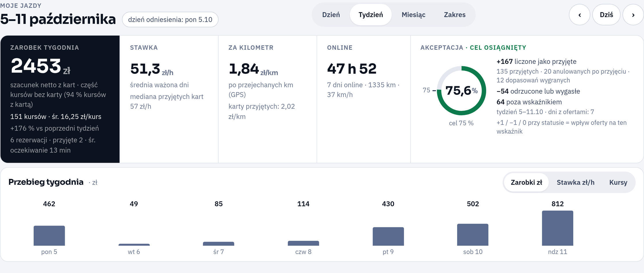Switch chart to Kursy
644x273 pixels.
click(x=618, y=182)
